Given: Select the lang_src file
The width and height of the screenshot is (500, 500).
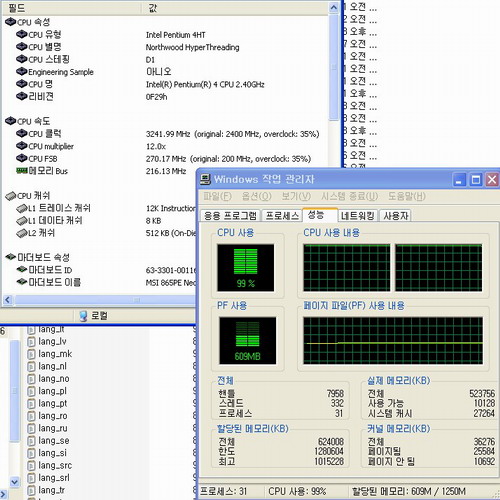Looking at the screenshot, I should tap(50, 465).
